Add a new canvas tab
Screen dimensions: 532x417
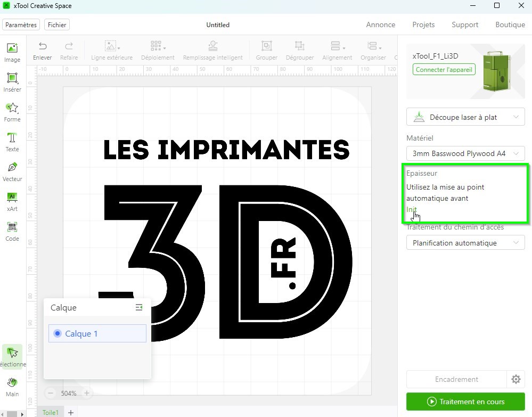point(71,413)
